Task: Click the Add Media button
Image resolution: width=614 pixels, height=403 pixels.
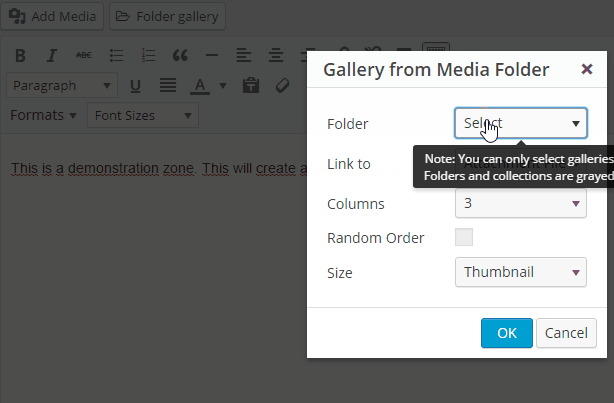Action: (54, 17)
